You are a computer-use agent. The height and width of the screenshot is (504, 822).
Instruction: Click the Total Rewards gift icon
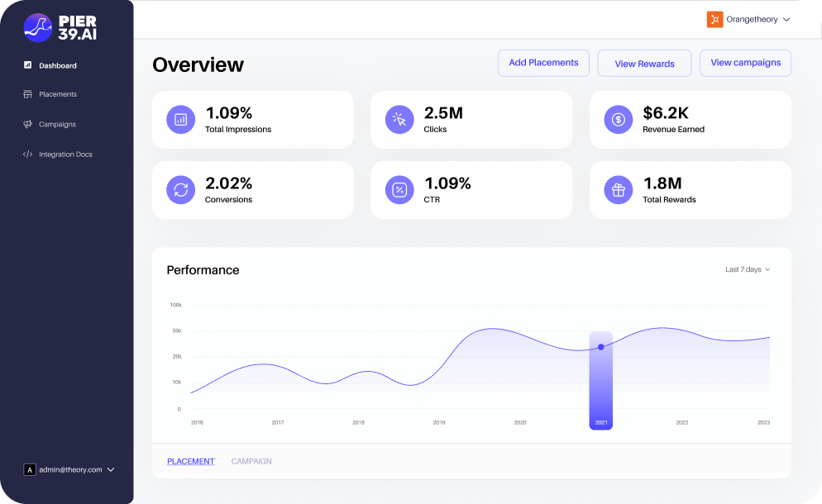[618, 190]
